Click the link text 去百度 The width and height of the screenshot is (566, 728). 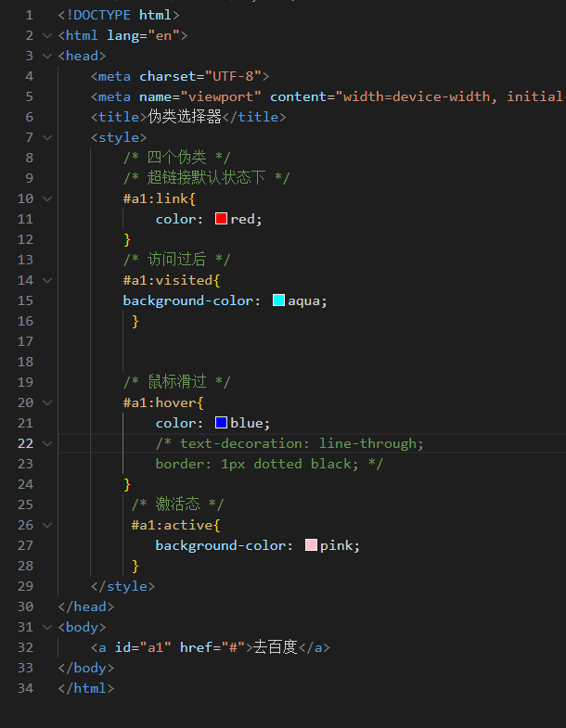pos(275,647)
